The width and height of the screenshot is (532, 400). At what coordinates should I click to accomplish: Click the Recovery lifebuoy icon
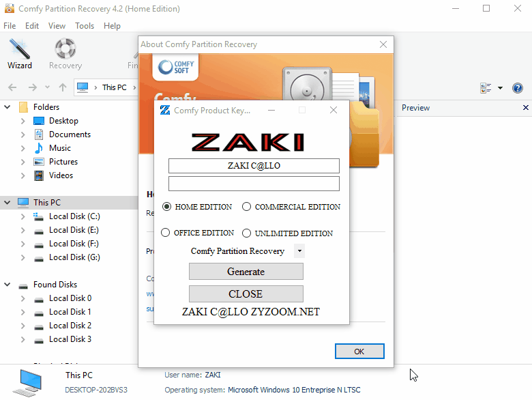coord(65,48)
